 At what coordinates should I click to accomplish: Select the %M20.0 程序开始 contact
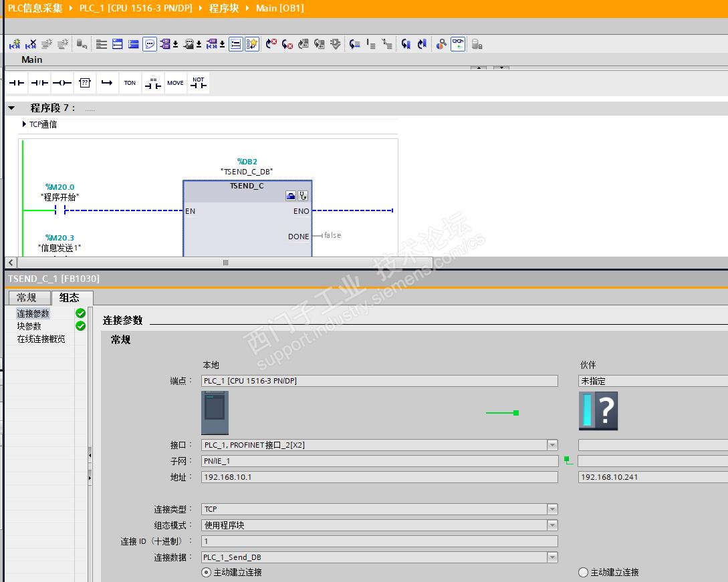[x=60, y=210]
